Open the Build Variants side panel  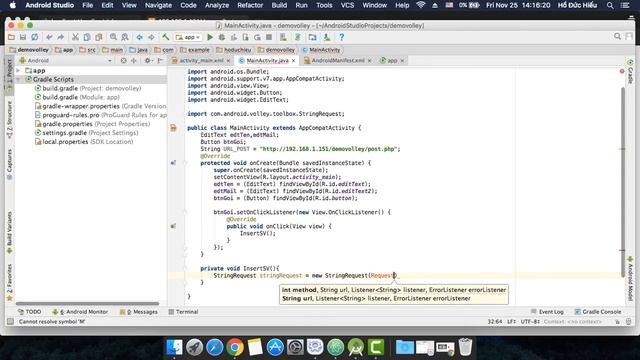pyautogui.click(x=9, y=233)
